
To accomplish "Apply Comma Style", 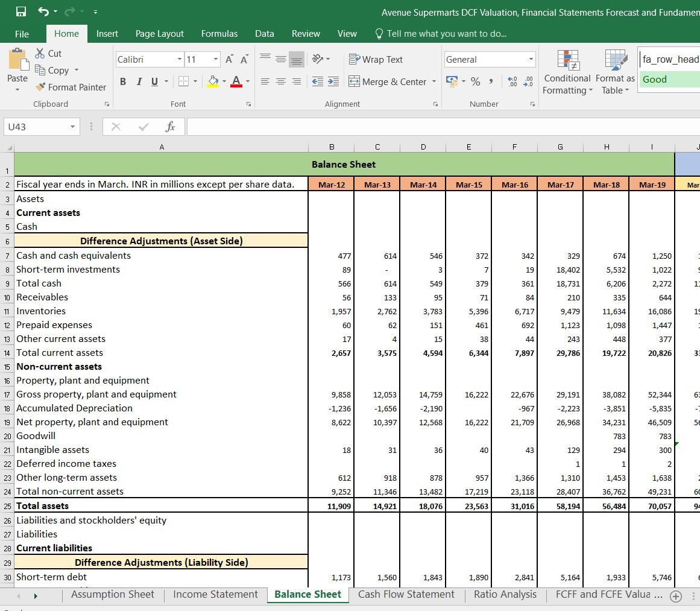I will 491,82.
